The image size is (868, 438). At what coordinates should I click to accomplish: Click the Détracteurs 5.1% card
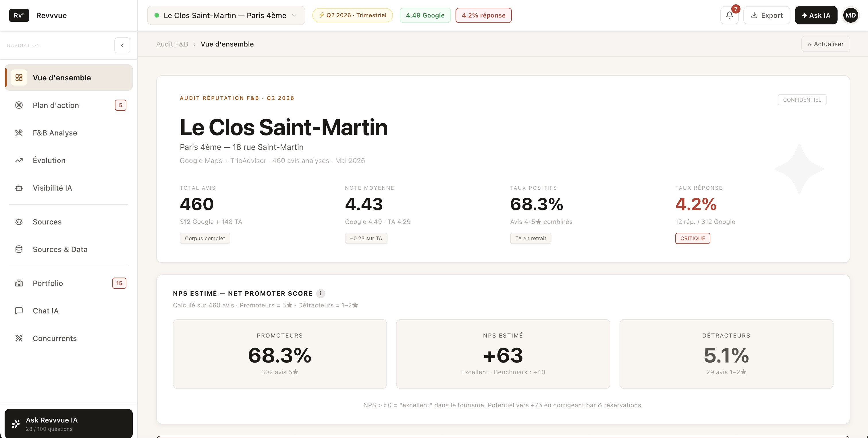[726, 354]
